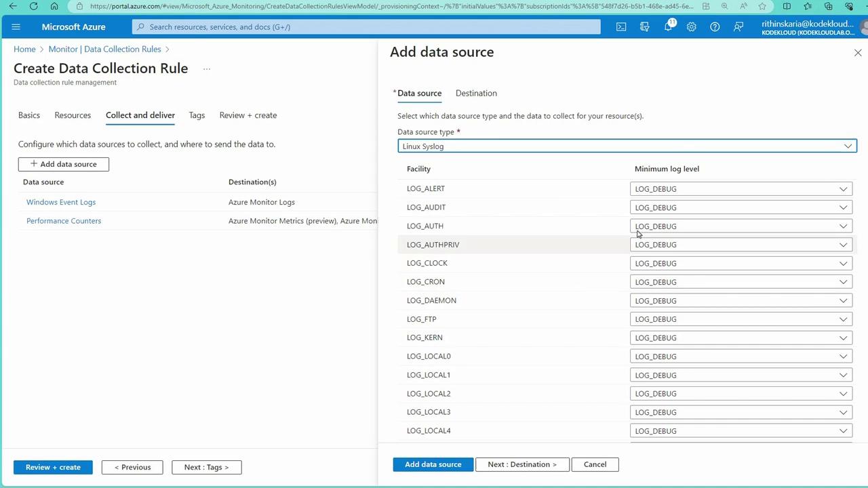Expand the LOG_KERN minimum log level dropdown
868x488 pixels.
pyautogui.click(x=741, y=338)
